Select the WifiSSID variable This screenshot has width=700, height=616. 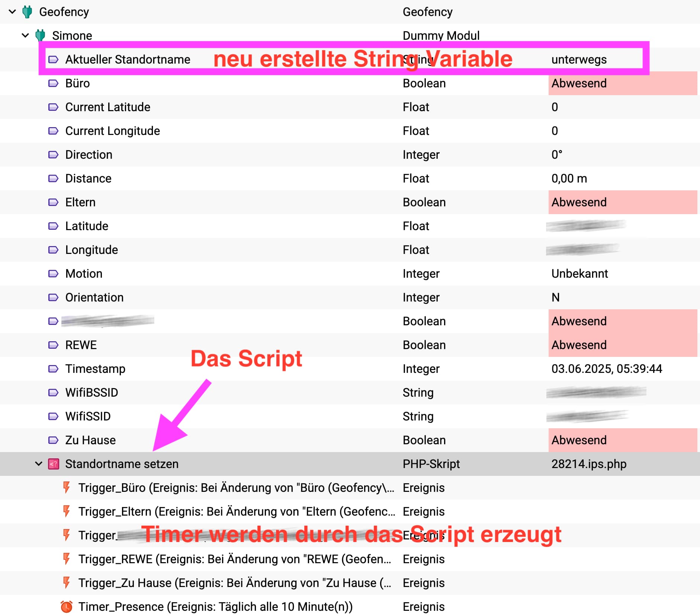[88, 416]
